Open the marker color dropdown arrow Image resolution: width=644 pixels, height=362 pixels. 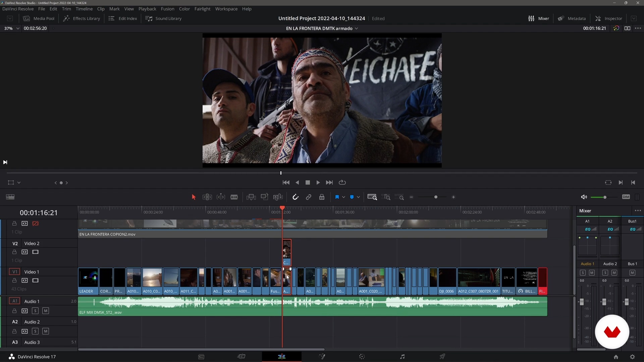click(358, 197)
